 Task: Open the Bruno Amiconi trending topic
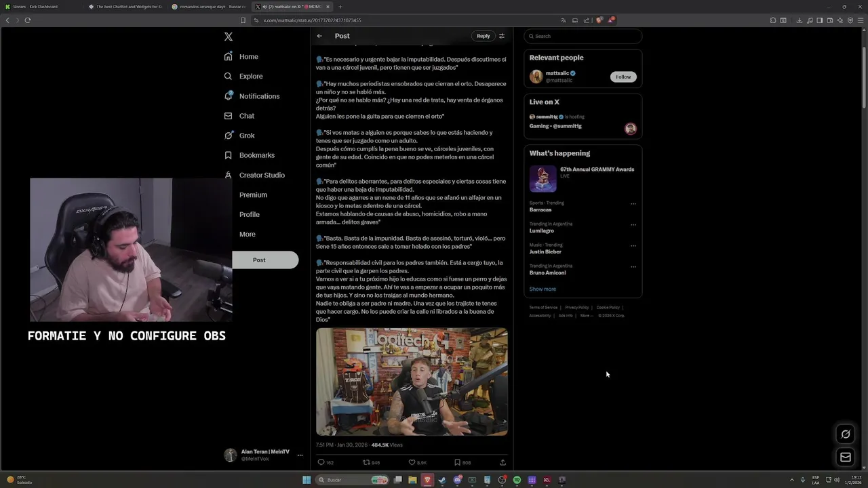point(547,272)
